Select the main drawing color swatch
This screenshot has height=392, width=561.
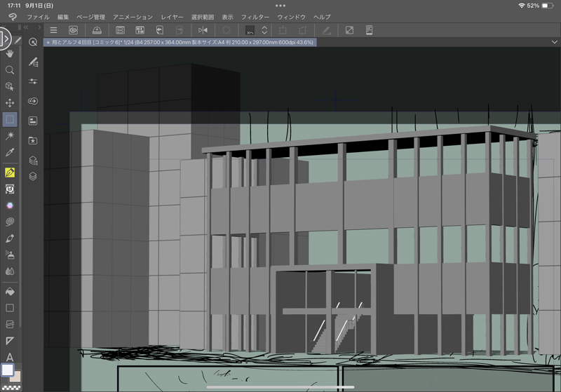click(7, 370)
